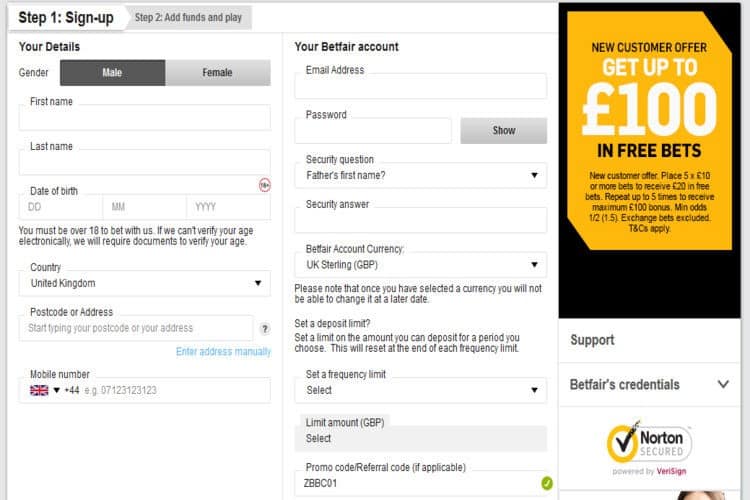Open Betfair Account Currency dropdown

coord(420,265)
